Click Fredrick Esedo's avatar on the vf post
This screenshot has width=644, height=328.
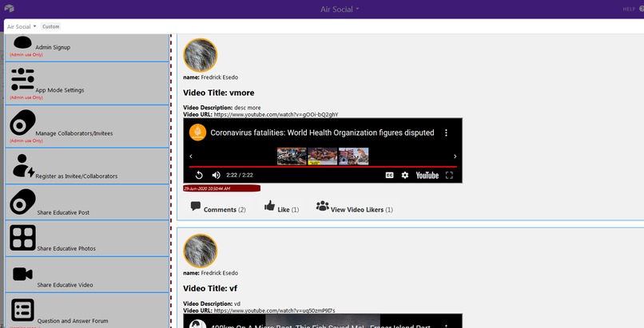point(200,251)
